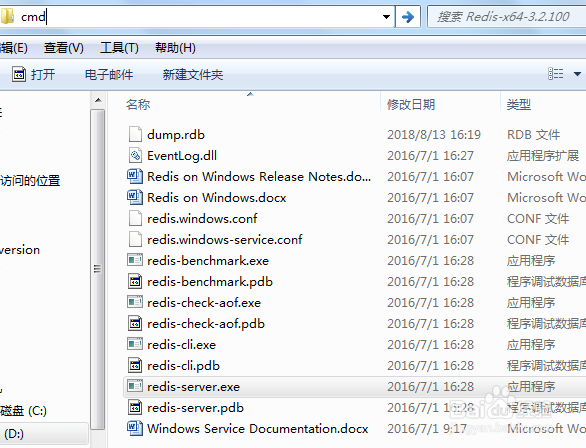Image resolution: width=586 pixels, height=448 pixels.
Task: Select the file name redis.windows-service.conf
Action: pos(225,239)
